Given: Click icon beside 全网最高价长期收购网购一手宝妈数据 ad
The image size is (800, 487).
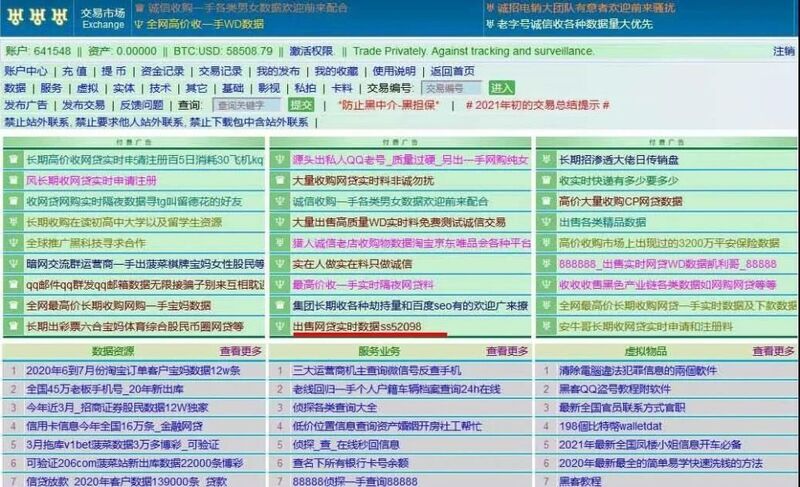Looking at the screenshot, I should pyautogui.click(x=14, y=305).
